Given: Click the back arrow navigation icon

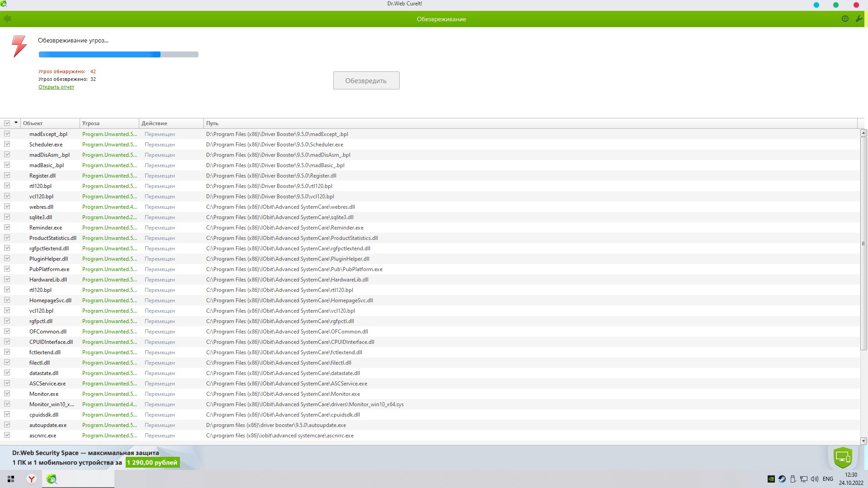Looking at the screenshot, I should (x=7, y=19).
